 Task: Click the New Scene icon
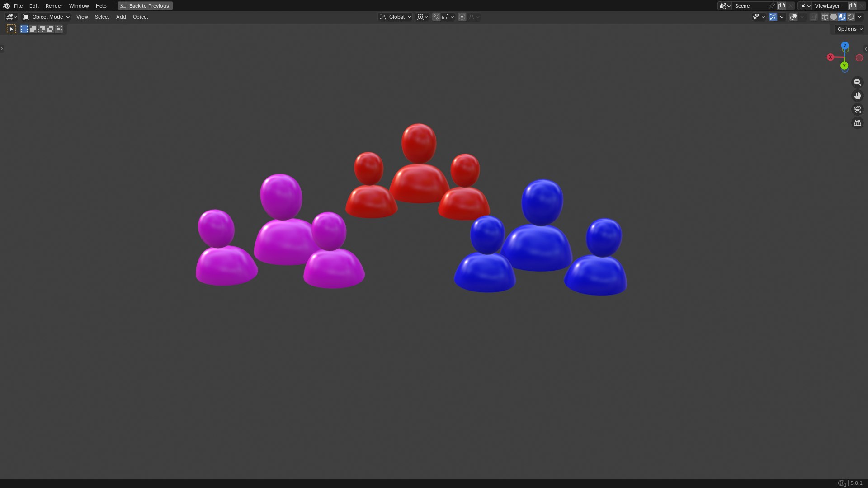coord(782,6)
